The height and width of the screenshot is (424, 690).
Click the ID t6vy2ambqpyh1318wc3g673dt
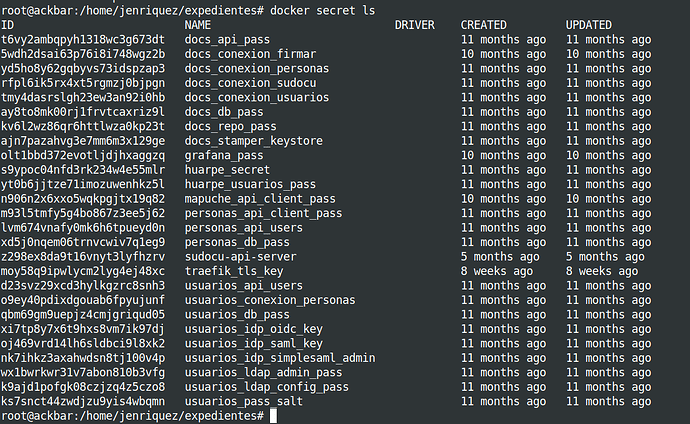pos(83,40)
